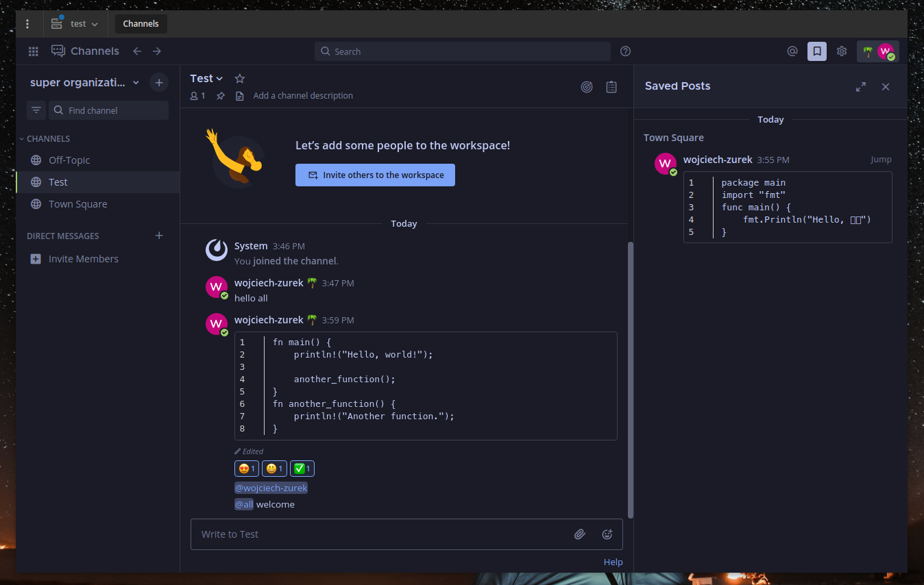Open the three-dot main menu
The width and height of the screenshot is (924, 585).
pos(27,24)
